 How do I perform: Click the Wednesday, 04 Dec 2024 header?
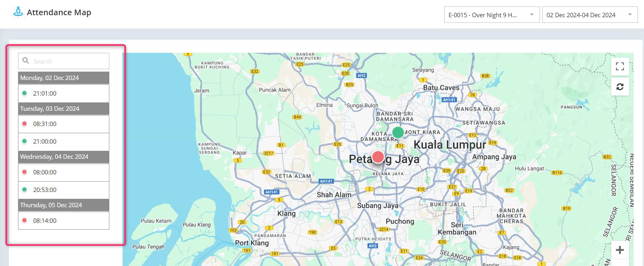(x=64, y=157)
